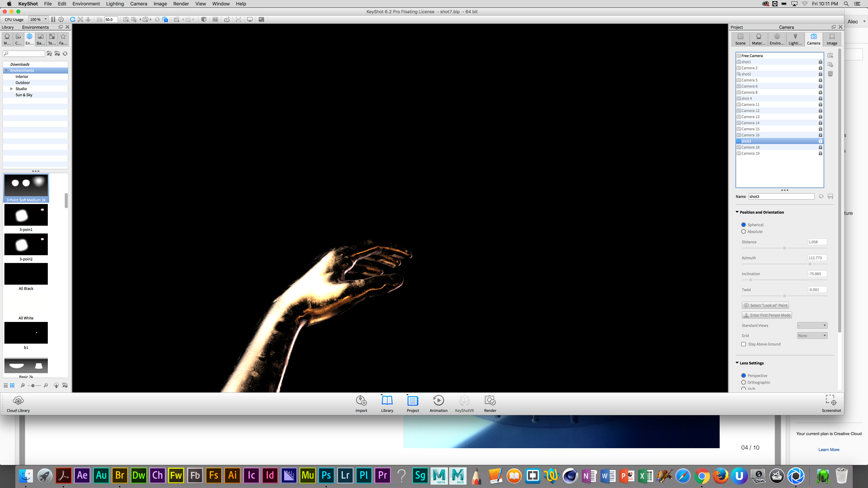Viewport: 868px width, 488px height.
Task: Open the Render menu
Action: coord(181,4)
